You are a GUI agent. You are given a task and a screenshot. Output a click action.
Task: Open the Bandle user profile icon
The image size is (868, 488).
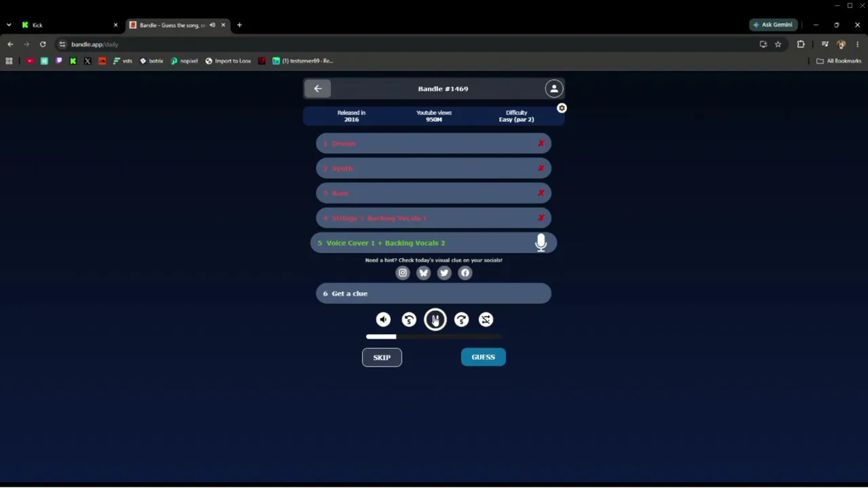tap(554, 89)
